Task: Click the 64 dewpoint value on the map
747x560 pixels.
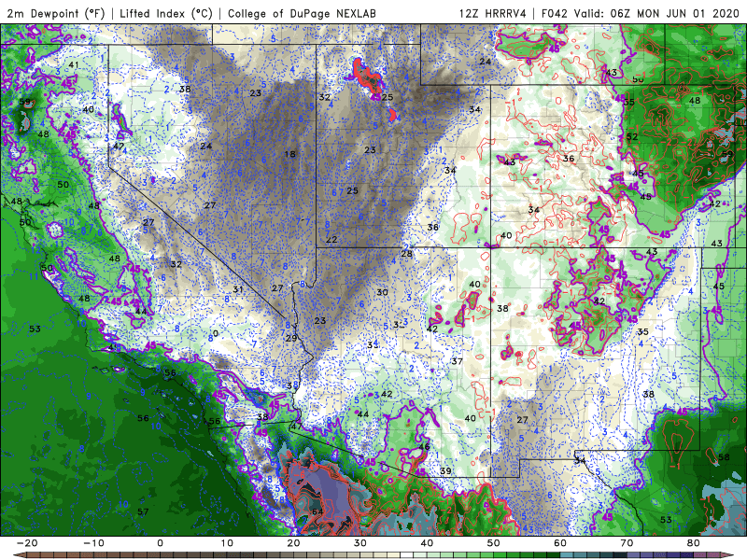Action: [317, 511]
